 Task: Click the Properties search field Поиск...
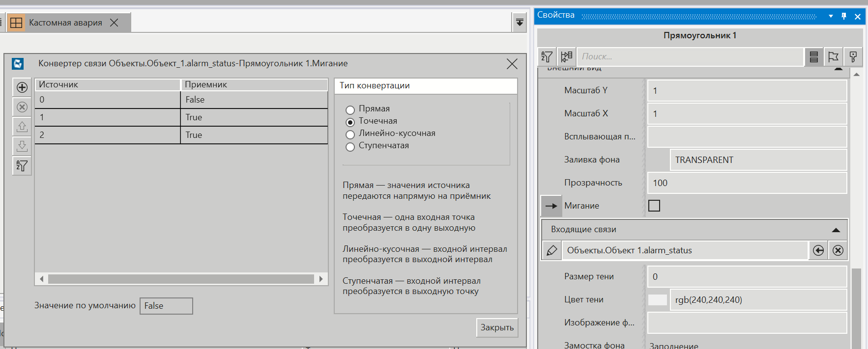click(690, 57)
